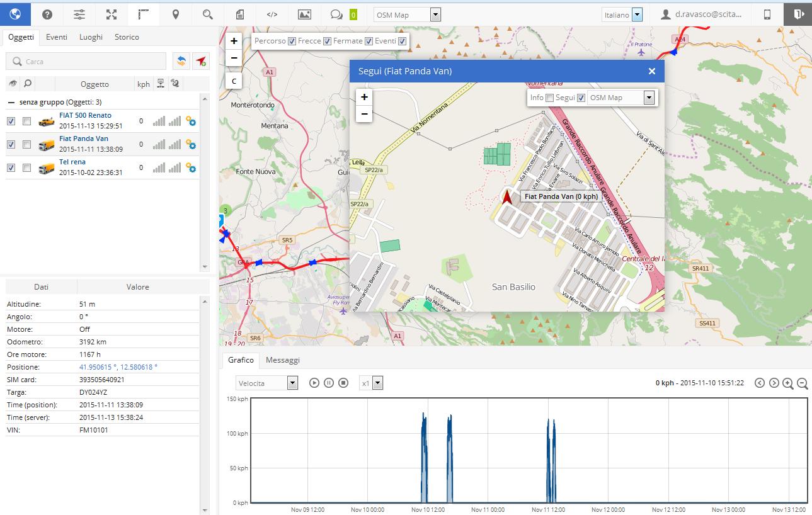812x515 pixels.
Task: Open the mobile version phone icon
Action: [x=767, y=14]
